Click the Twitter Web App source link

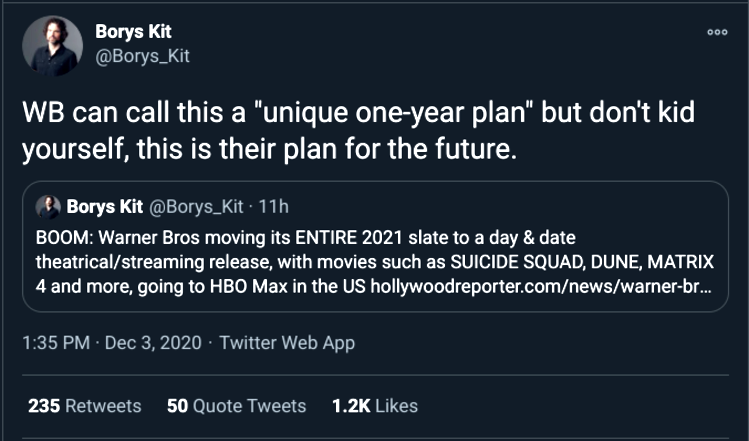tap(287, 343)
